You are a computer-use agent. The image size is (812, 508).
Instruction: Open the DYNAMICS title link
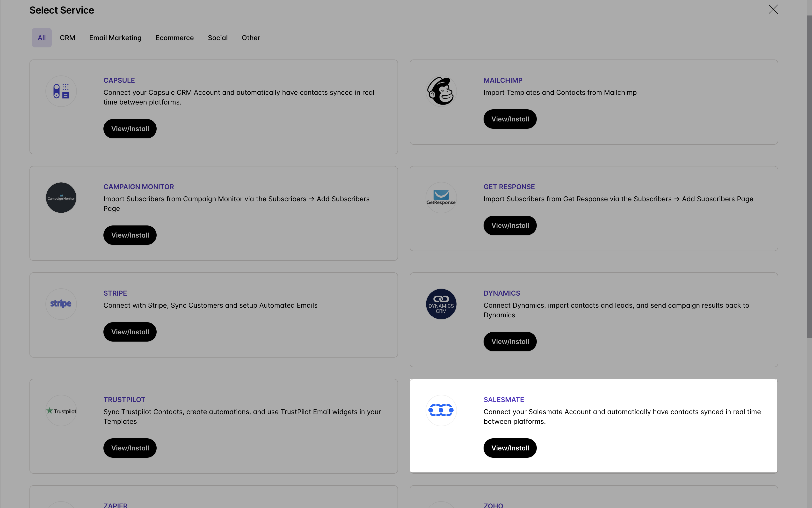pyautogui.click(x=502, y=293)
